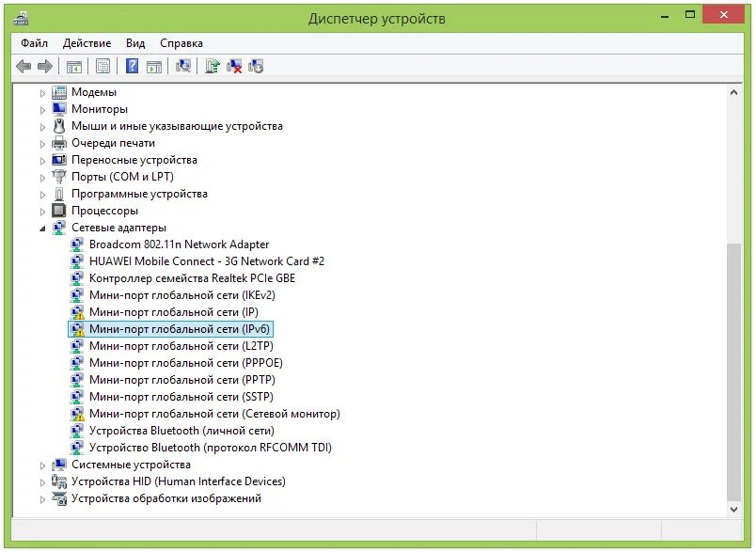Expand the Модемы node
The width and height of the screenshot is (756, 552).
click(x=42, y=93)
